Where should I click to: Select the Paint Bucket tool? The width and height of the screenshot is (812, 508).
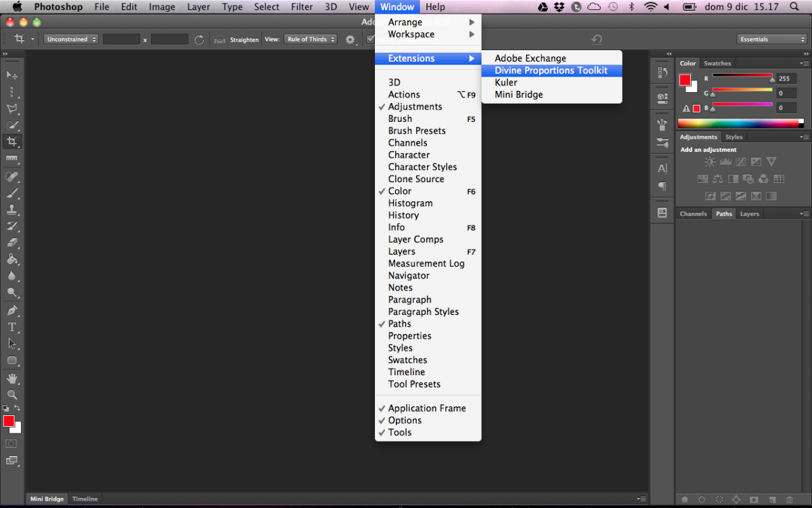[x=12, y=259]
